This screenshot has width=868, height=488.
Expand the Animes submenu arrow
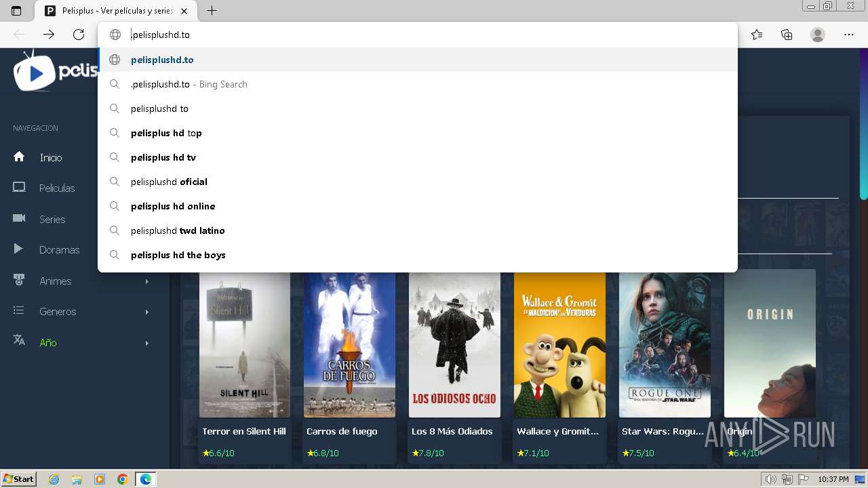point(146,281)
